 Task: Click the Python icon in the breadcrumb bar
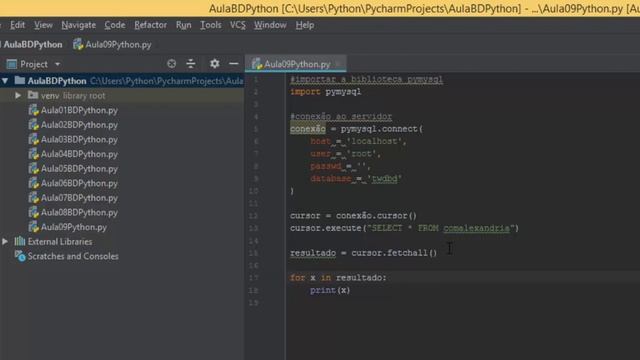click(78, 44)
